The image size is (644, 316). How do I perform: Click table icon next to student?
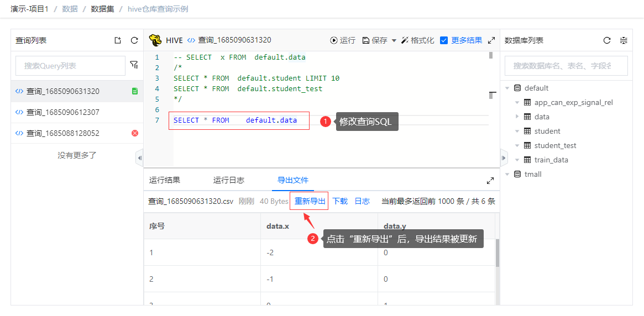point(527,131)
